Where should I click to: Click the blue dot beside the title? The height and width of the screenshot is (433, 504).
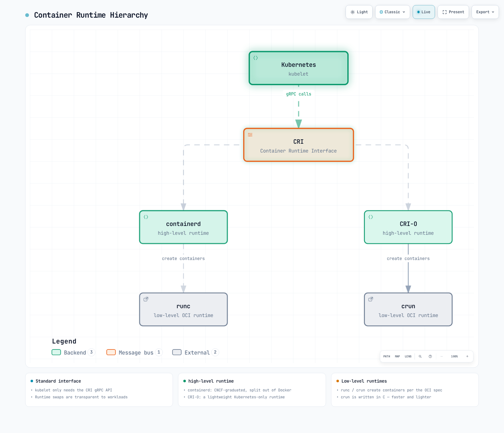click(27, 15)
